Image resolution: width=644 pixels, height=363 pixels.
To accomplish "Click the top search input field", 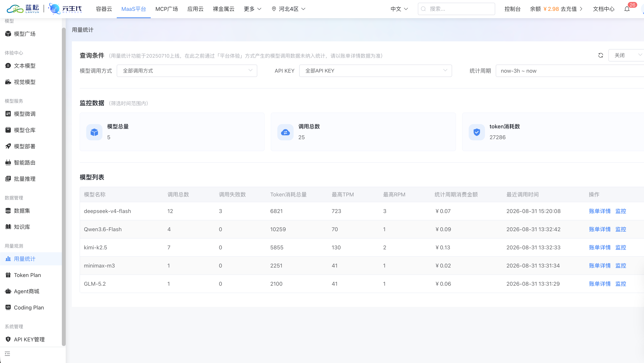I will click(x=456, y=9).
